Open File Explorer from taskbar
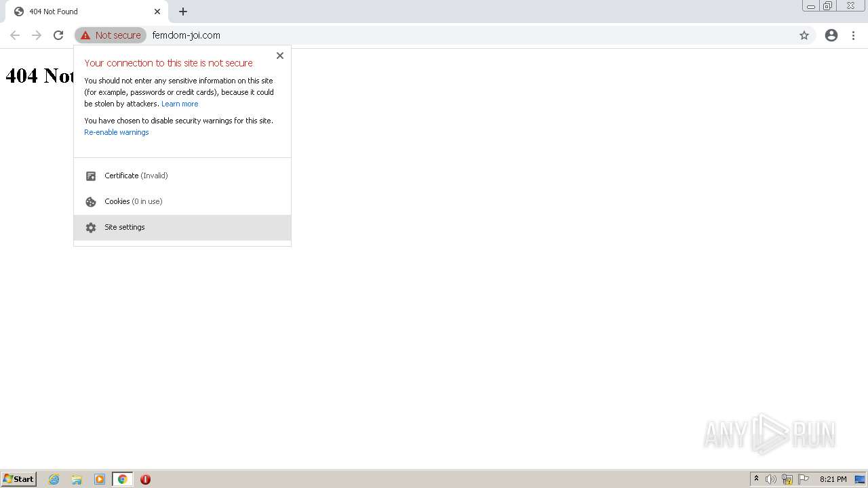 pyautogui.click(x=77, y=479)
